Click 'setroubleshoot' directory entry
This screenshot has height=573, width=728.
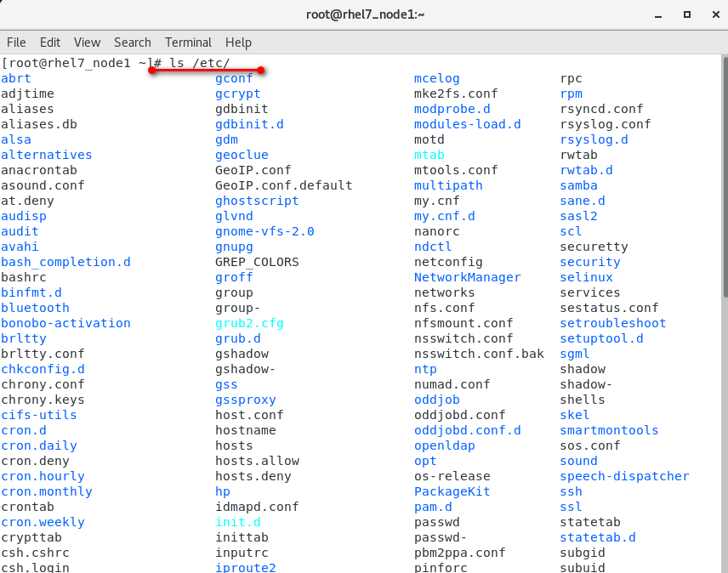(613, 323)
